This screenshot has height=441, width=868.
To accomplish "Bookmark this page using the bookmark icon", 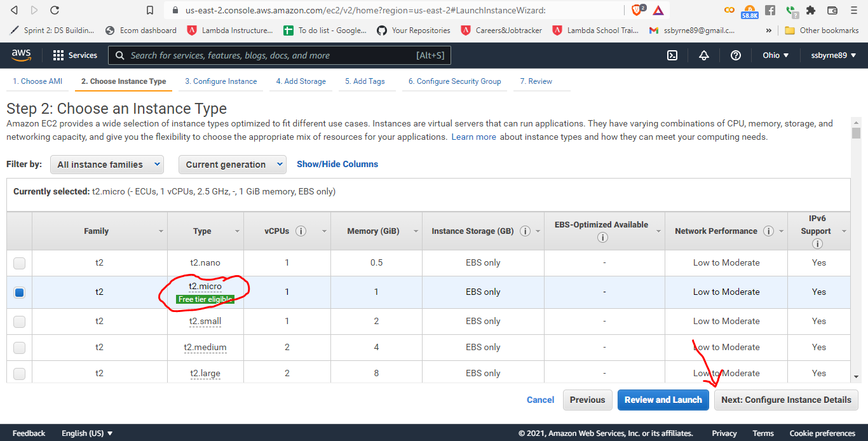I will pyautogui.click(x=150, y=10).
